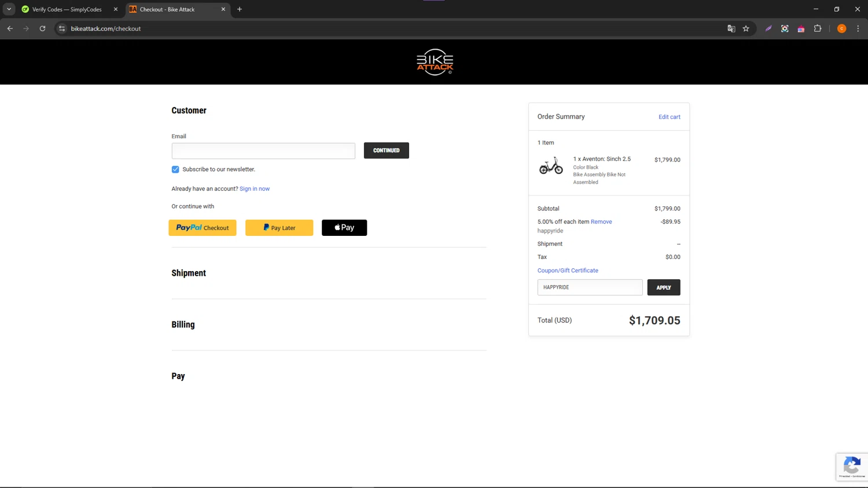
Task: Click the Shipment section heading
Action: (x=189, y=273)
